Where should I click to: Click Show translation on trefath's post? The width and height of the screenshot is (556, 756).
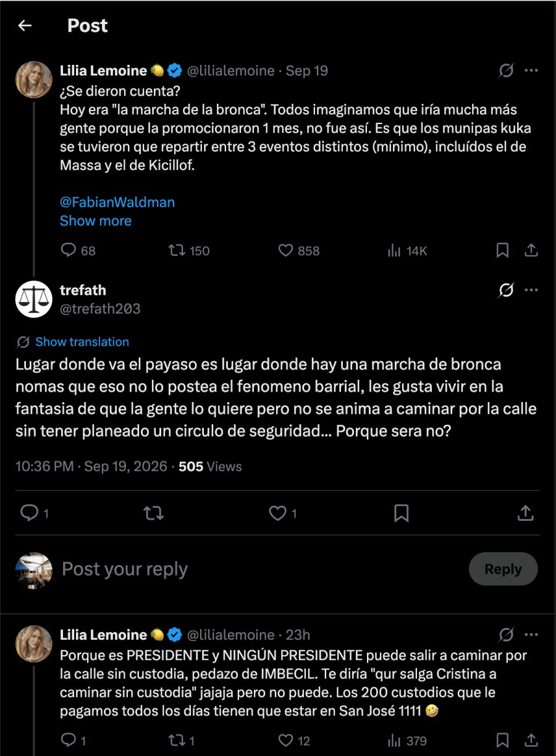coord(82,342)
